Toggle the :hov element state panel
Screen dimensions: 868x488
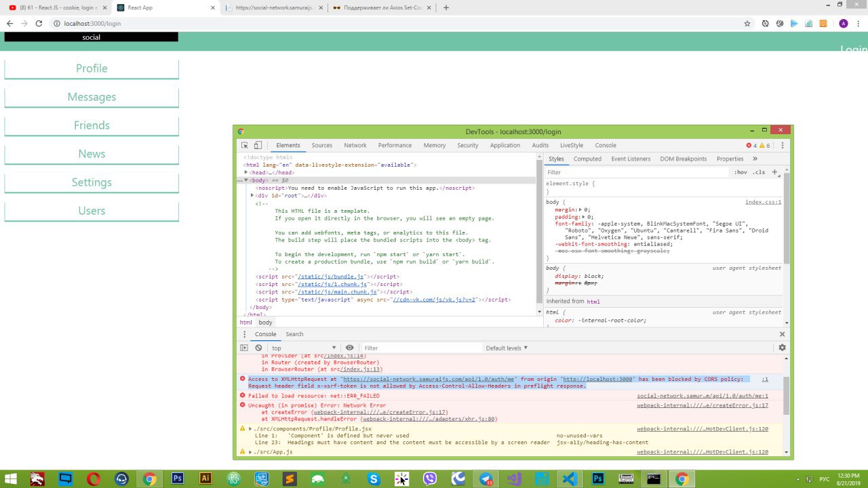tap(741, 172)
